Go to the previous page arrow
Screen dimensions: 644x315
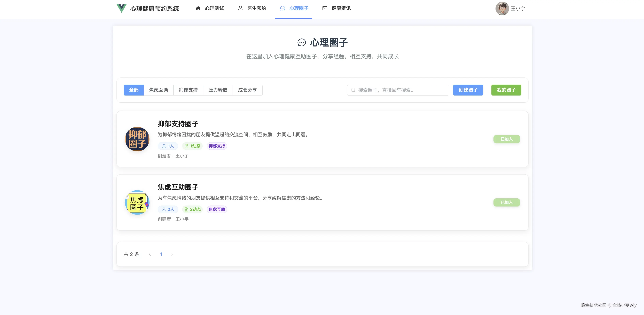[150, 254]
